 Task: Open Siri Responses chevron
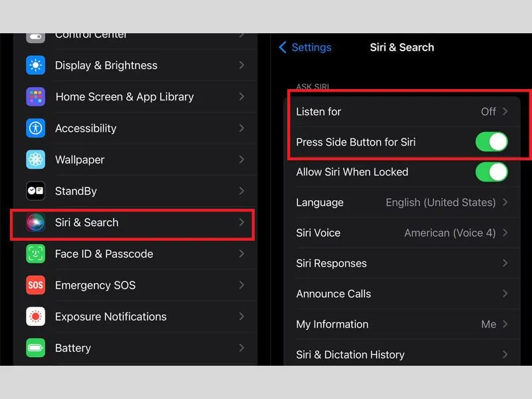click(x=505, y=263)
